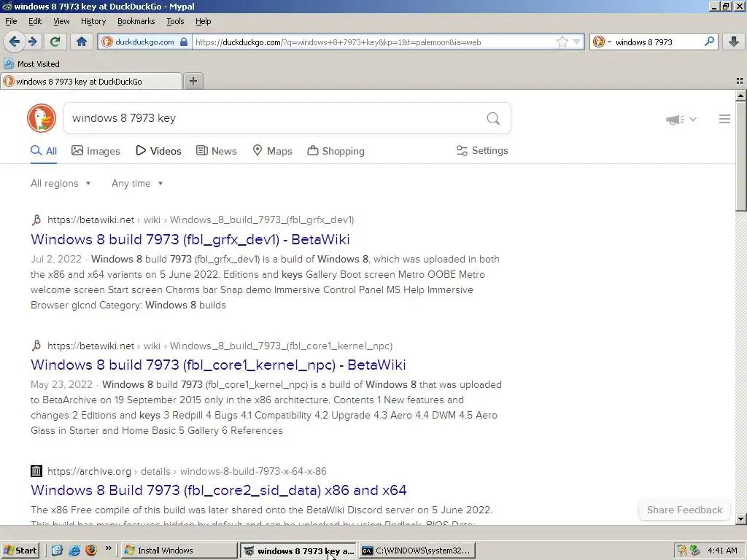Image resolution: width=747 pixels, height=560 pixels.
Task: Open the fbl_grfx_dev1 BetaWiki result
Action: 190,239
